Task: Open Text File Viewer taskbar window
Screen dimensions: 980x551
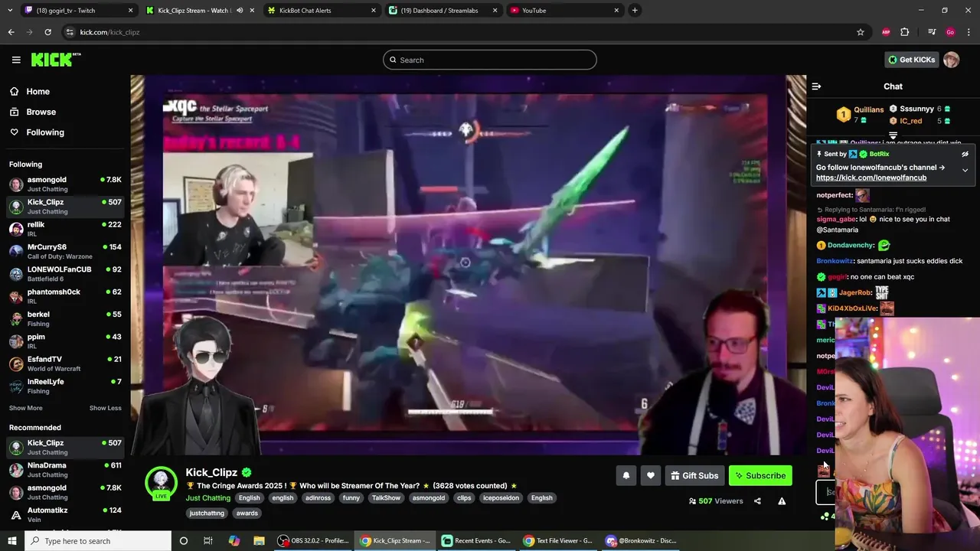Action: pos(558,540)
